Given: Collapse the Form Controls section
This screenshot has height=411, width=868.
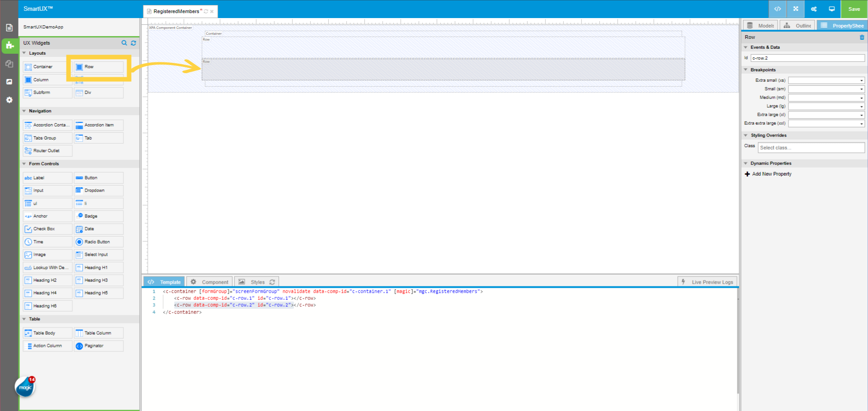Looking at the screenshot, I should pos(24,164).
